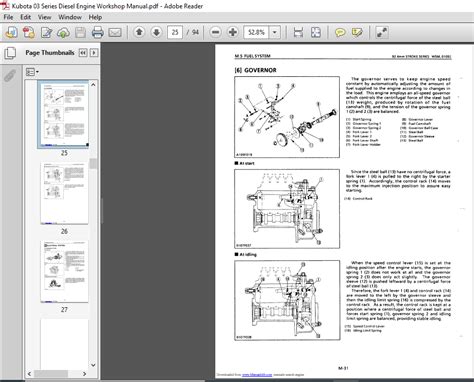Toggle read mode full screen icon
Image resolution: width=474 pixels, height=382 pixels.
pos(382,32)
